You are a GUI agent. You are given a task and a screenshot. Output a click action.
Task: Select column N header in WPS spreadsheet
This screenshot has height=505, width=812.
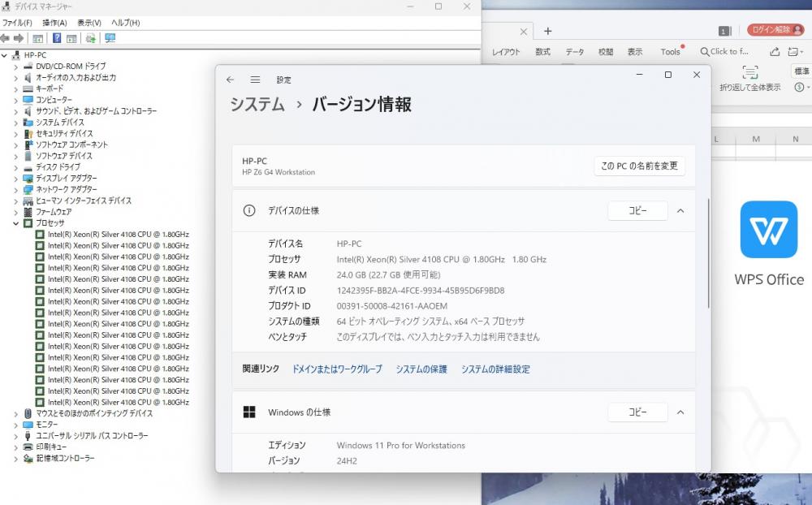click(x=795, y=139)
